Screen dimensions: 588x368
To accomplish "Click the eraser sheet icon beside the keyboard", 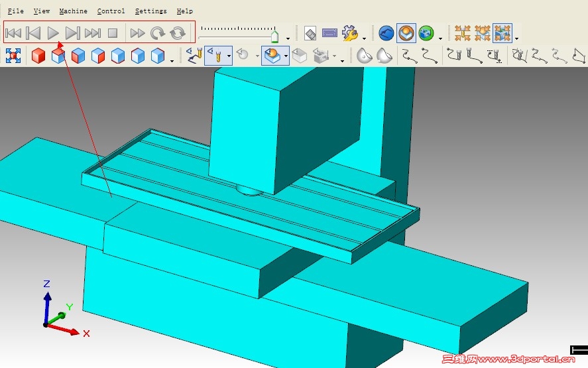I will [310, 33].
